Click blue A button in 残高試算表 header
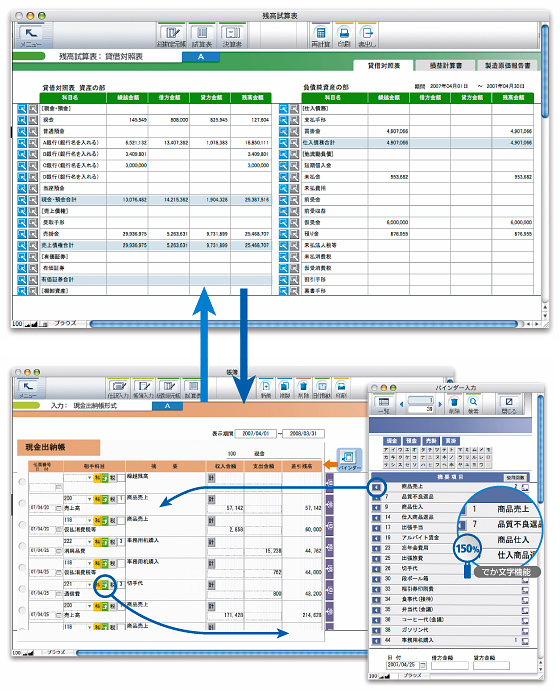Screen dimensions: 560x693 pyautogui.click(x=201, y=57)
